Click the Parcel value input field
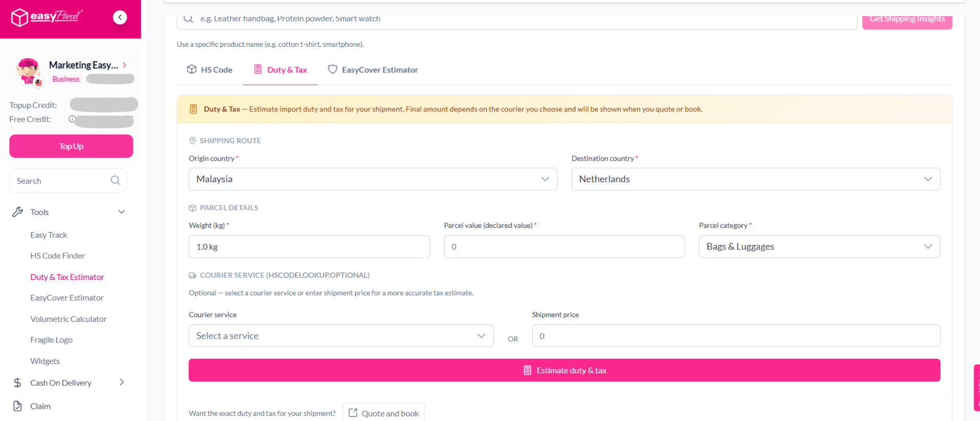This screenshot has width=980, height=421. [564, 246]
